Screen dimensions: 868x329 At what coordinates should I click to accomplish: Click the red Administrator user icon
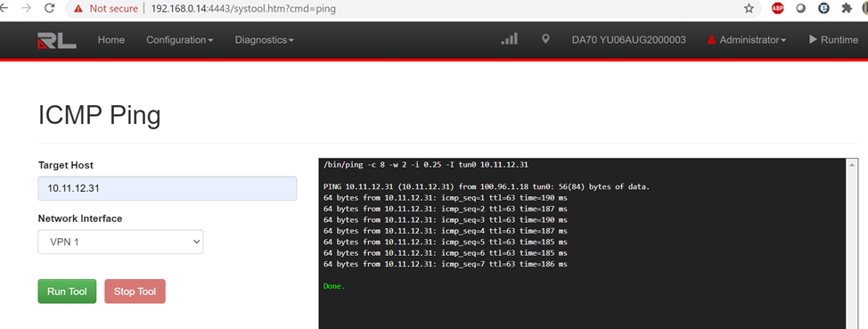tap(711, 40)
